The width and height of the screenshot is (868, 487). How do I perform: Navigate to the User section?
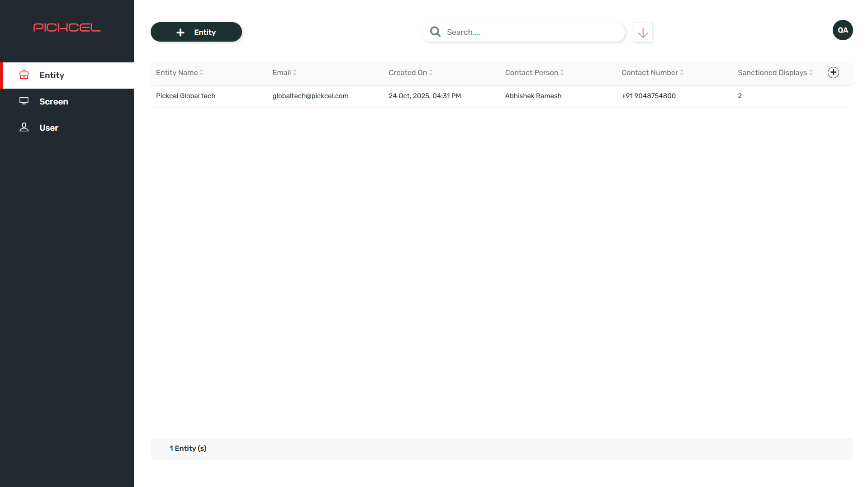[48, 128]
